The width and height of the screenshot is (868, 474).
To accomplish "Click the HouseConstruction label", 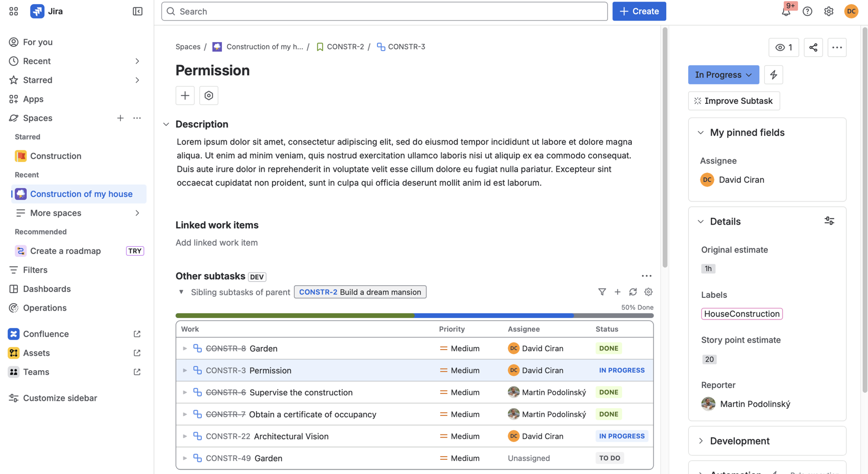I will coord(742,314).
